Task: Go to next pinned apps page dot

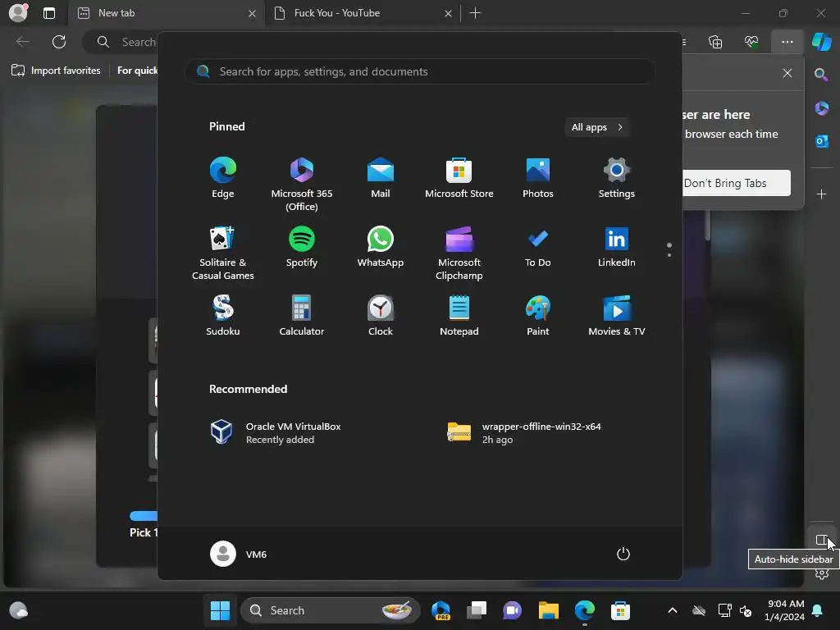Action: 669,254
